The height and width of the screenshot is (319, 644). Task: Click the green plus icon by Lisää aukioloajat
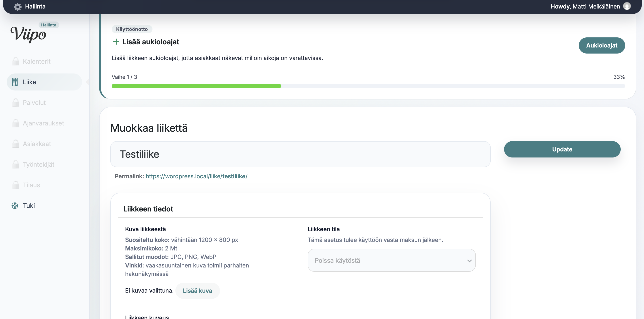pos(116,42)
